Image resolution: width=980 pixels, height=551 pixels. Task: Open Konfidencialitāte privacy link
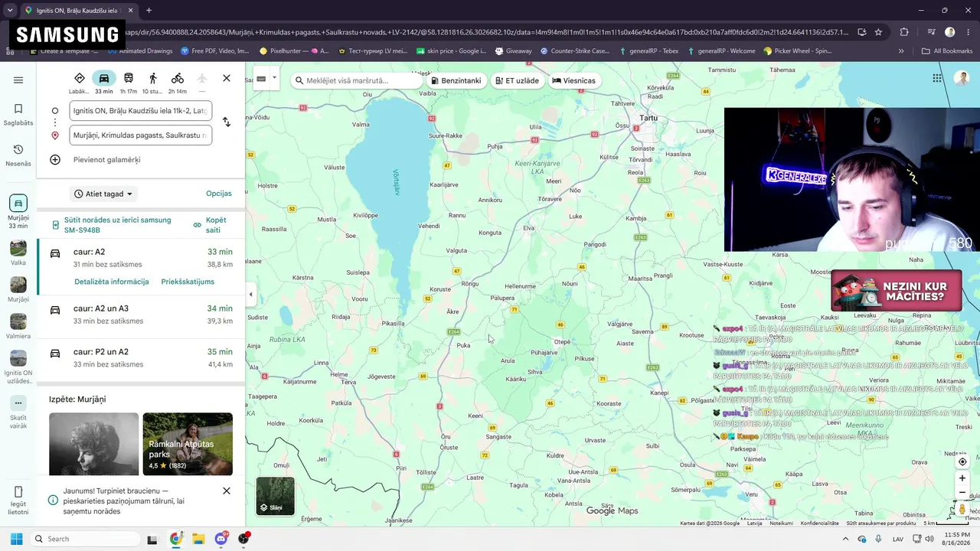point(819,523)
